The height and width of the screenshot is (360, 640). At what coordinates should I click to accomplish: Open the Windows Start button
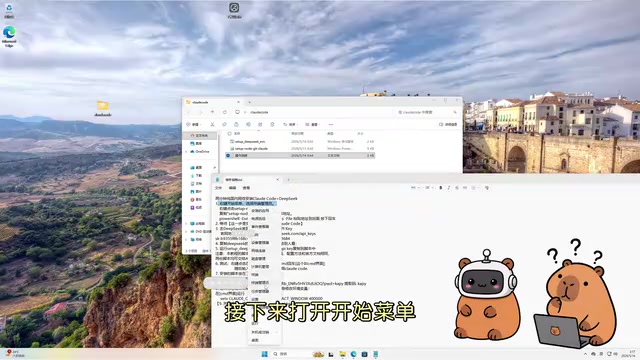click(264, 354)
